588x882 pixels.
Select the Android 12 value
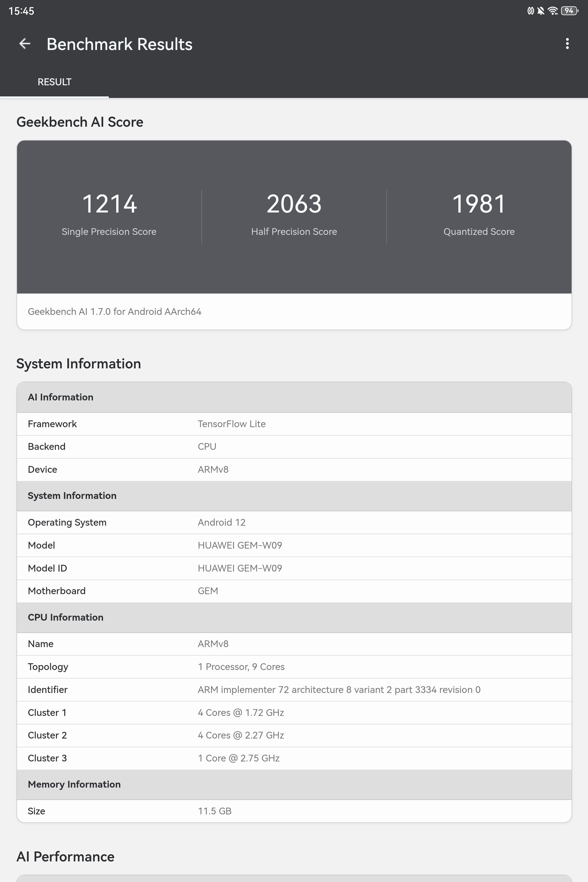222,522
